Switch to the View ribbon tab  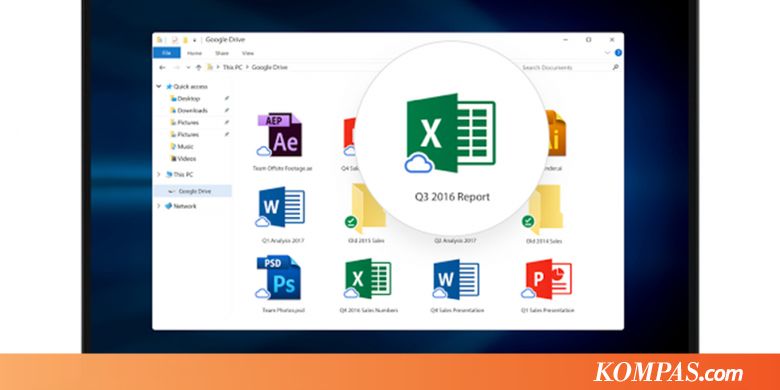click(x=248, y=53)
